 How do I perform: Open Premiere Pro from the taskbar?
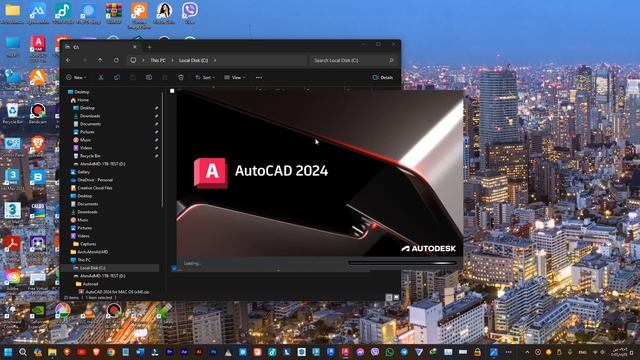169,352
